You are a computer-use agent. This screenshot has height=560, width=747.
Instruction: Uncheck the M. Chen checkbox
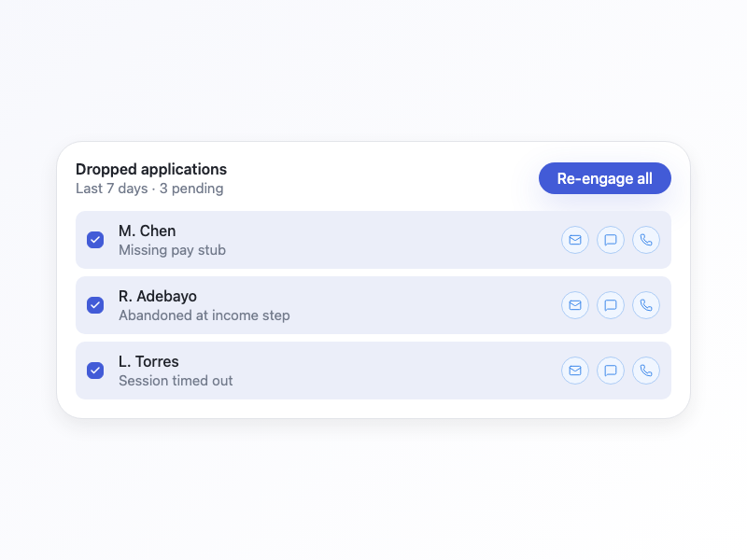(x=95, y=240)
